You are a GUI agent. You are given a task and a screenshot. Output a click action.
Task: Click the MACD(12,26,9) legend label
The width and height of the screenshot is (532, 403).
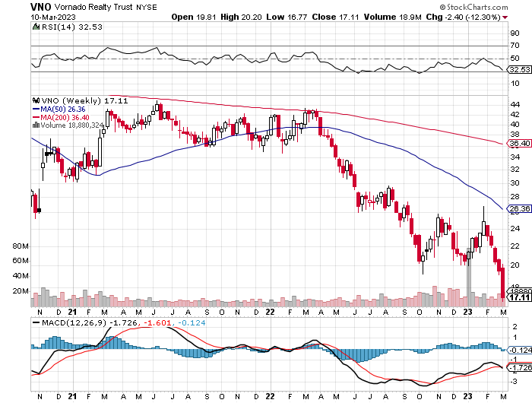74,323
